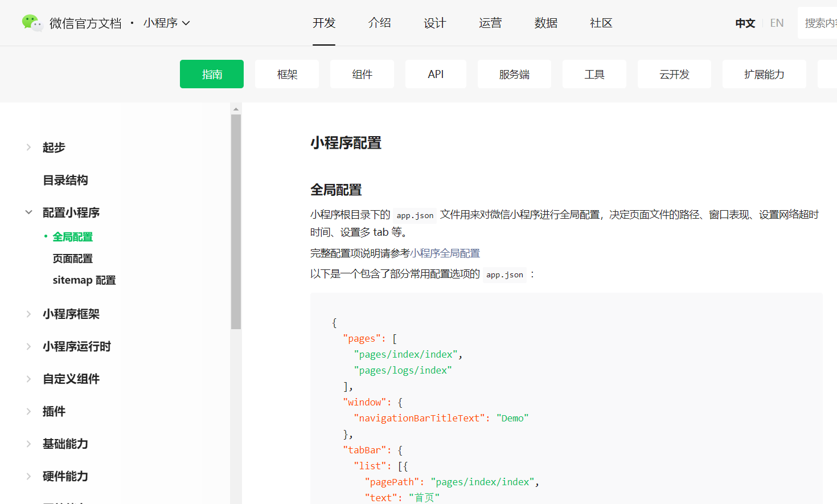Expand the 自定义组件 sidebar section
The height and width of the screenshot is (504, 837).
point(28,379)
